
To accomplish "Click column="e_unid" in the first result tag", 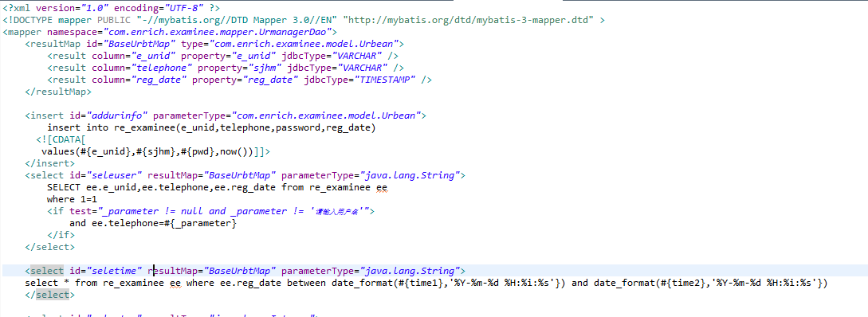I will [x=133, y=56].
